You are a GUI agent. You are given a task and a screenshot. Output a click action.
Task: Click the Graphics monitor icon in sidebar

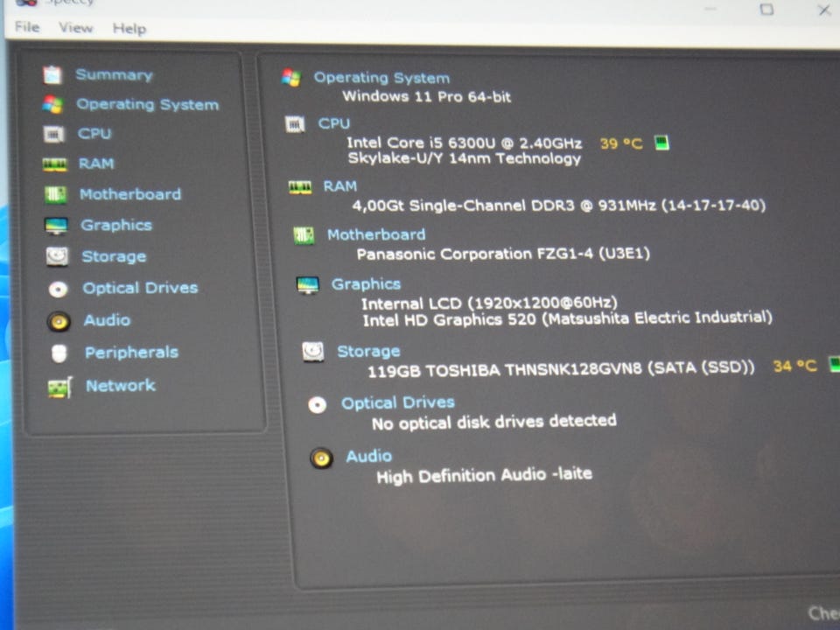point(56,226)
